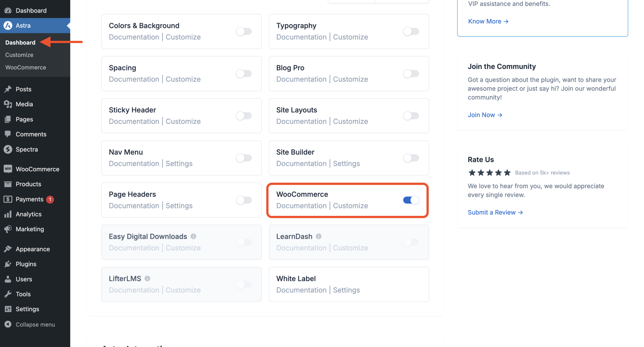Open the Products menu item
This screenshot has height=347, width=644.
[28, 184]
